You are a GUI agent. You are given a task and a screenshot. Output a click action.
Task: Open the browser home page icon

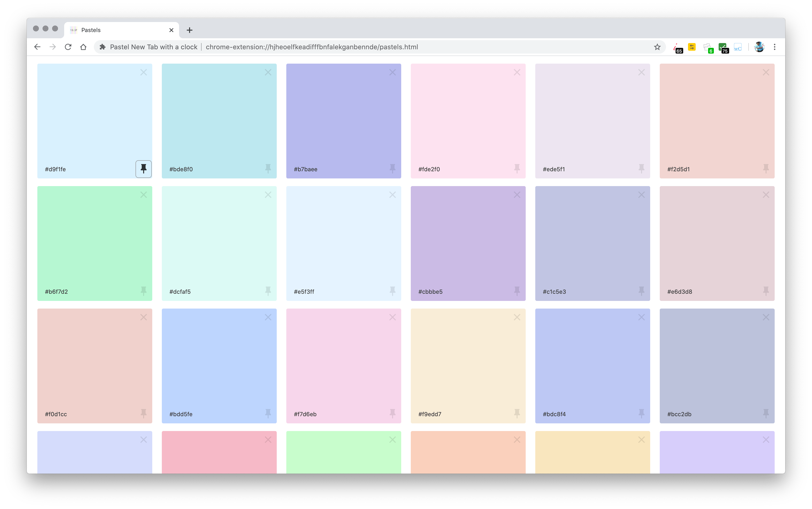84,47
